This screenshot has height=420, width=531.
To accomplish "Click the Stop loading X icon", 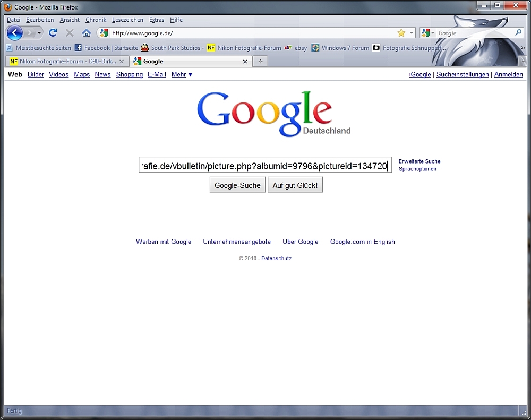I will point(70,33).
